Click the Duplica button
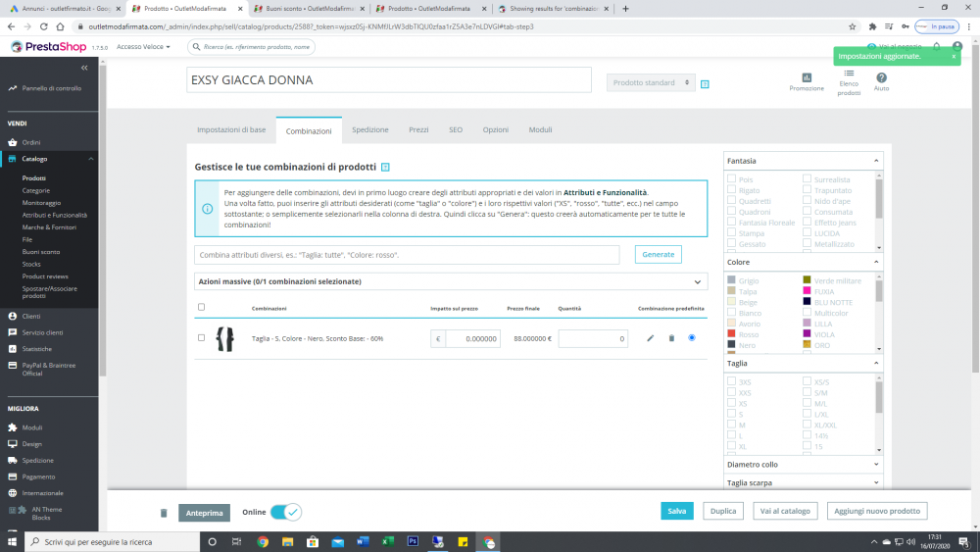Screen dimensions: 980x552 [723, 511]
